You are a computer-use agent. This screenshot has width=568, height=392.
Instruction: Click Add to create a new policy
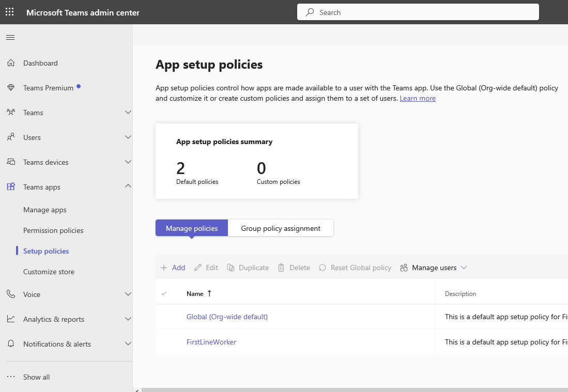[173, 268]
